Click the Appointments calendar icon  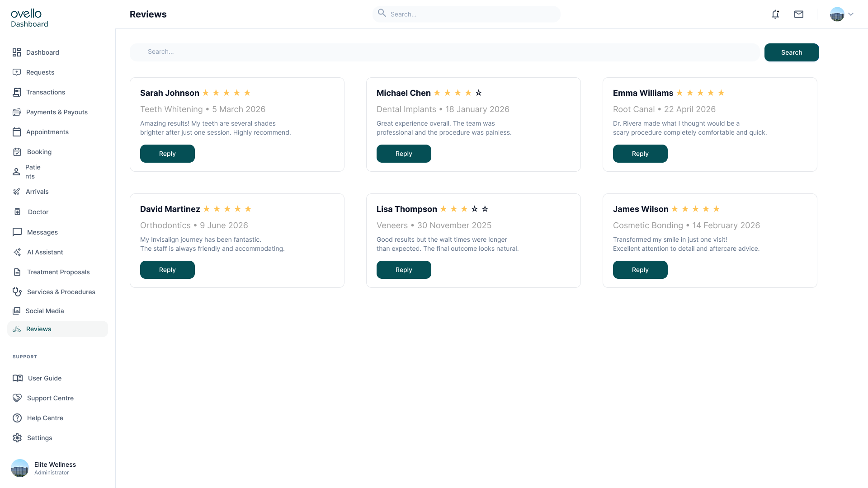17,132
